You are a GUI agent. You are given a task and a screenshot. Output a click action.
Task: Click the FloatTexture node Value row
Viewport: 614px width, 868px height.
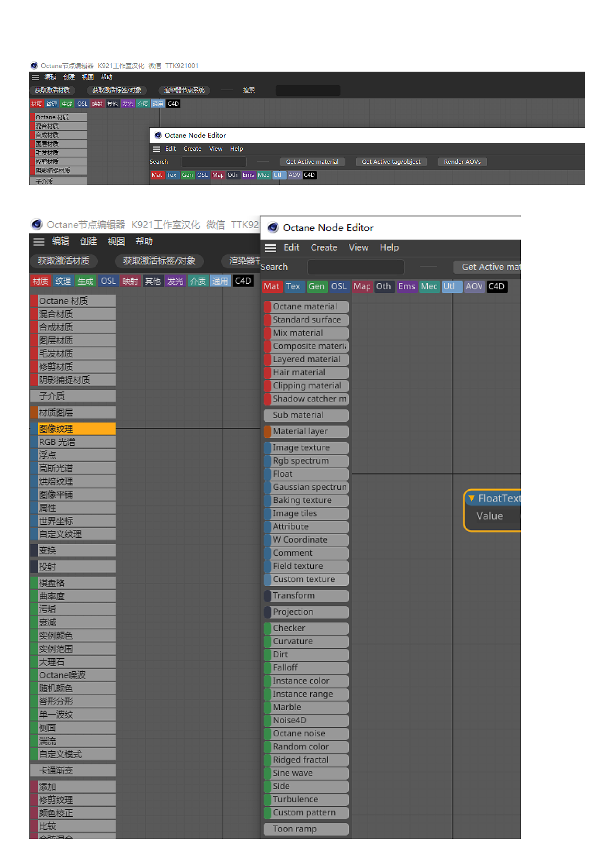tap(492, 516)
